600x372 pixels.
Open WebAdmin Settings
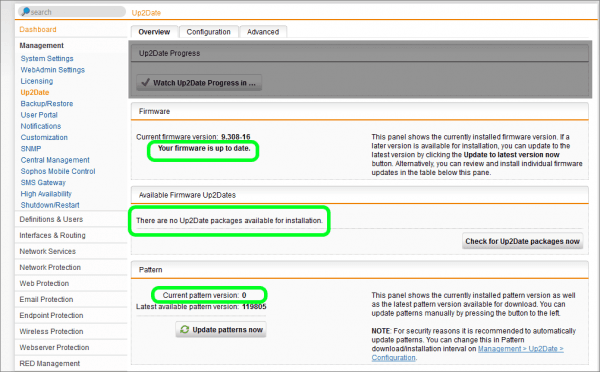(53, 70)
